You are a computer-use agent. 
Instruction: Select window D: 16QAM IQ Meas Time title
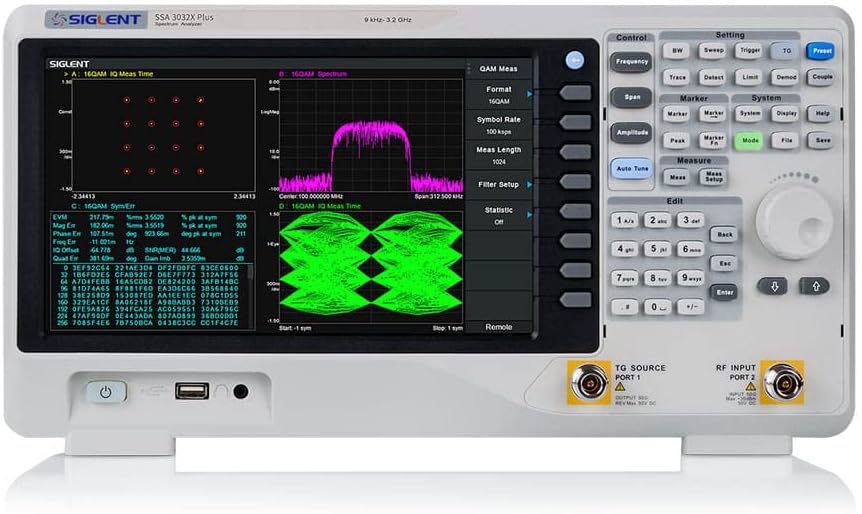tap(320, 206)
